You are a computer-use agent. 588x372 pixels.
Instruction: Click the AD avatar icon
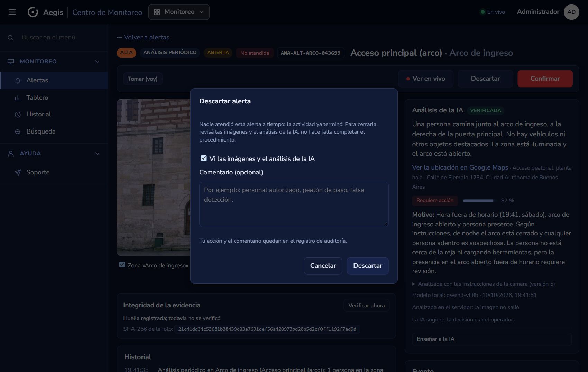click(x=571, y=12)
